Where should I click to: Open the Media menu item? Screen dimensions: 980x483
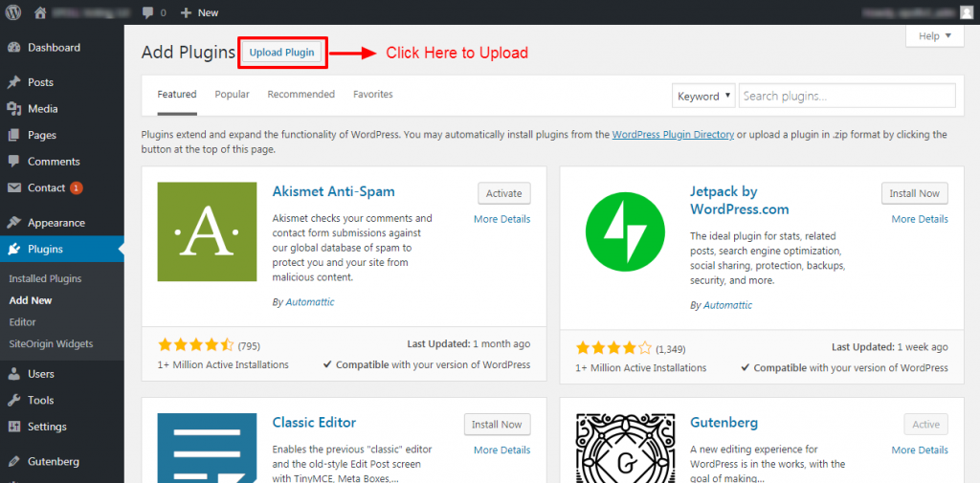point(42,109)
